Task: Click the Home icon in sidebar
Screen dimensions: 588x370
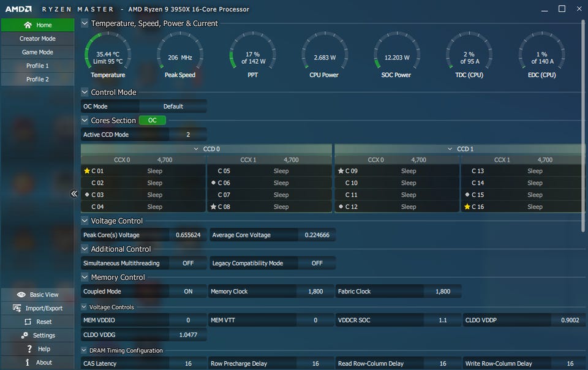Action: point(28,25)
